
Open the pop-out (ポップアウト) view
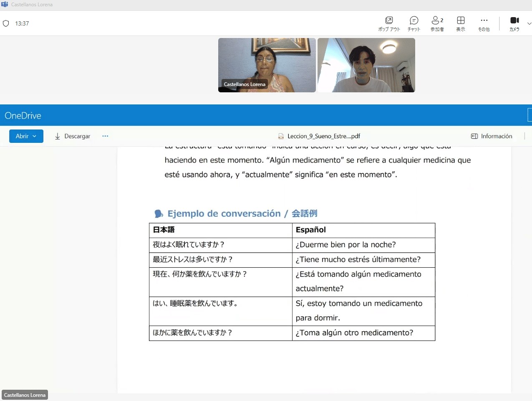pyautogui.click(x=389, y=24)
